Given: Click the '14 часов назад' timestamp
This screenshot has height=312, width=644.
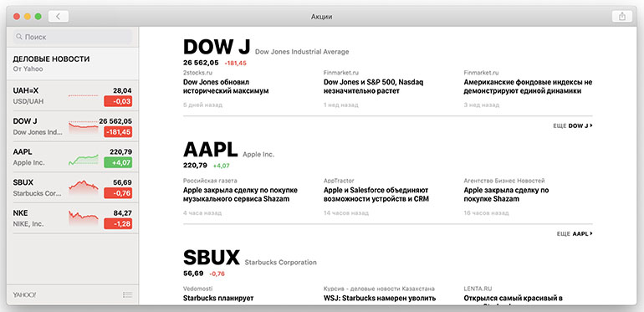Looking at the screenshot, I should click(345, 213).
